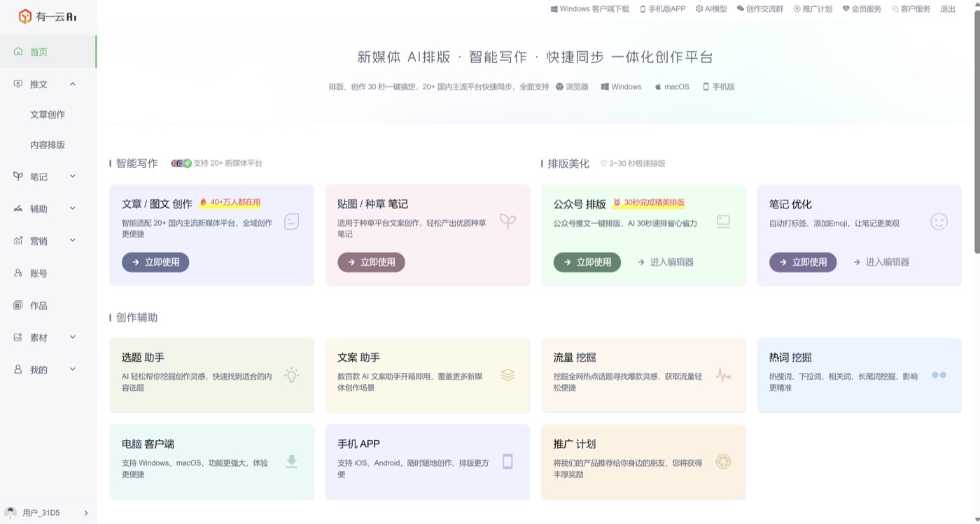Open 手机版APP link in top bar
Screen dimensions: 980x524
point(662,9)
